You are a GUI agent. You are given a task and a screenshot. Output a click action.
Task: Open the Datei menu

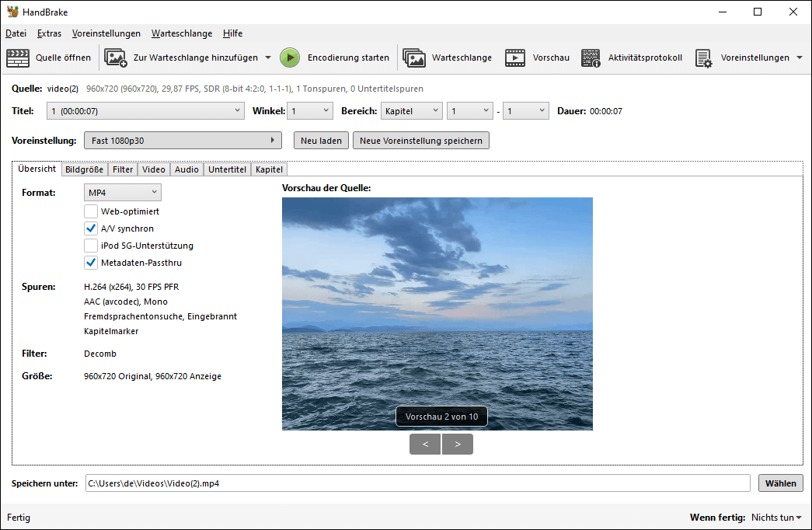pyautogui.click(x=16, y=33)
